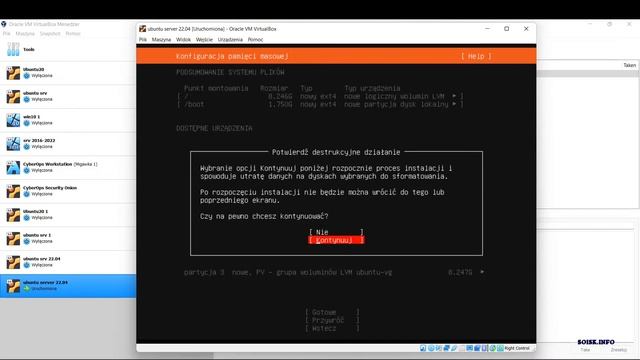This screenshot has width=640, height=360.
Task: Click the optical drive status bar icon
Action: coord(431,348)
